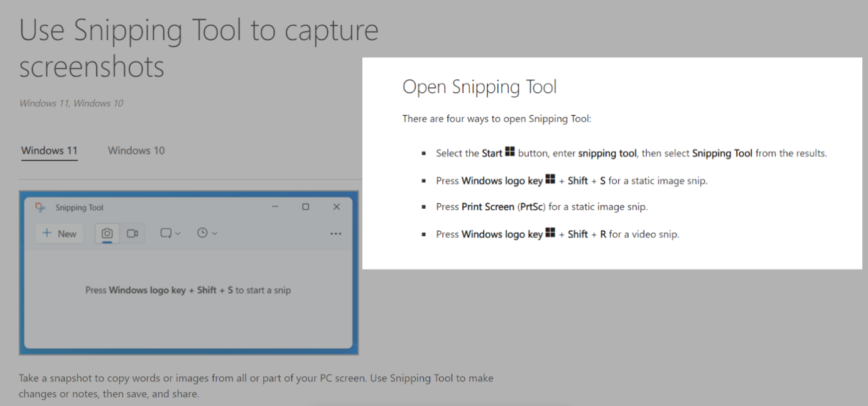This screenshot has height=406, width=868.
Task: Expand the snip shape mode dropdown
Action: pos(170,233)
